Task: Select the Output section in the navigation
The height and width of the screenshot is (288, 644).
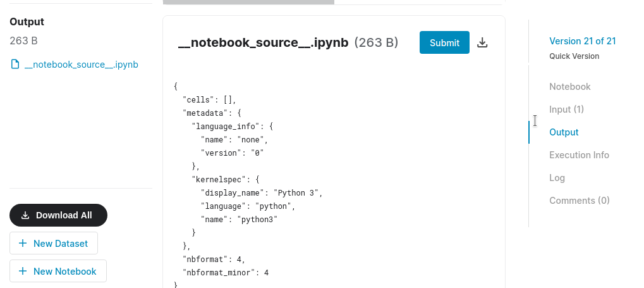Action: click(564, 132)
